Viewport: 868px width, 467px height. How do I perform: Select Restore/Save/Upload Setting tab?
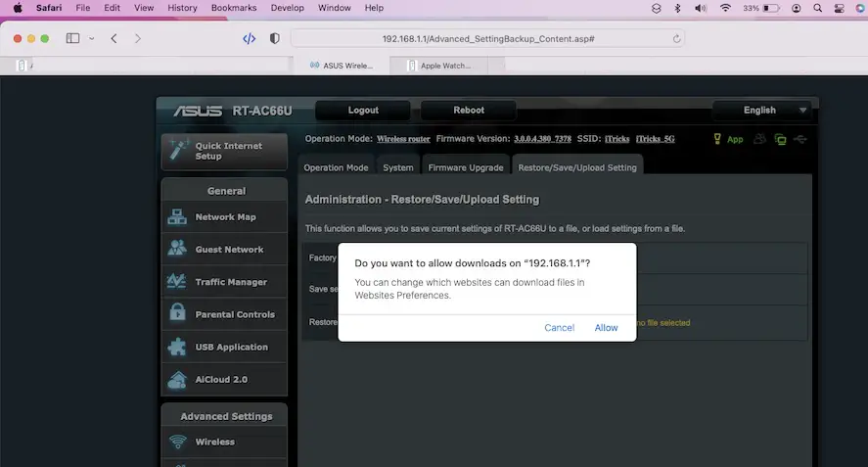576,167
